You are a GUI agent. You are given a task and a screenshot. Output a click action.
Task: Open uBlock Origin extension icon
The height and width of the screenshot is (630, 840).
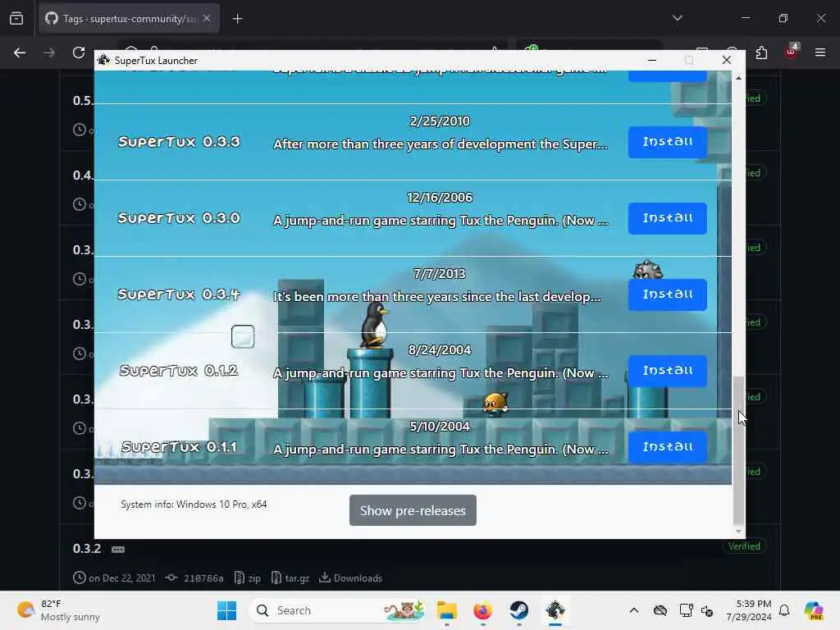[x=792, y=52]
